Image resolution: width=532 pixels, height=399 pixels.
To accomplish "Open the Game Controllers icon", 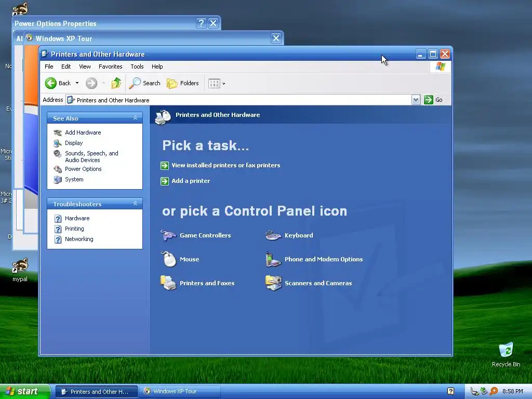I will (x=168, y=235).
